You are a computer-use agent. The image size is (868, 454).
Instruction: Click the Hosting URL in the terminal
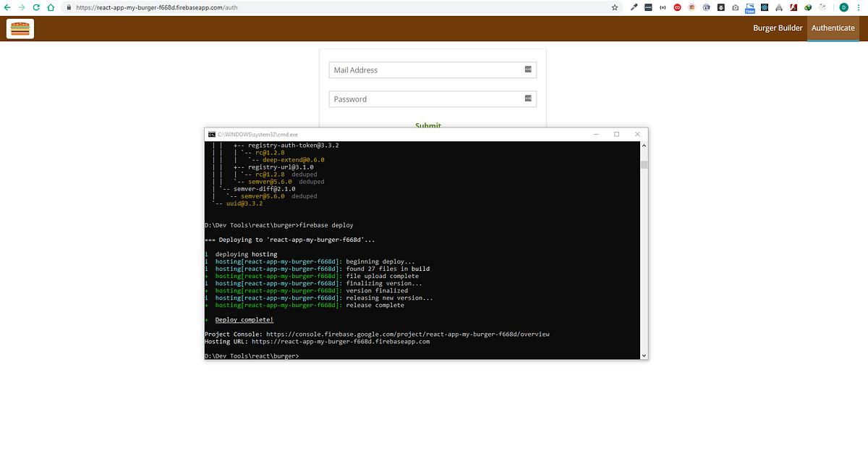[341, 341]
